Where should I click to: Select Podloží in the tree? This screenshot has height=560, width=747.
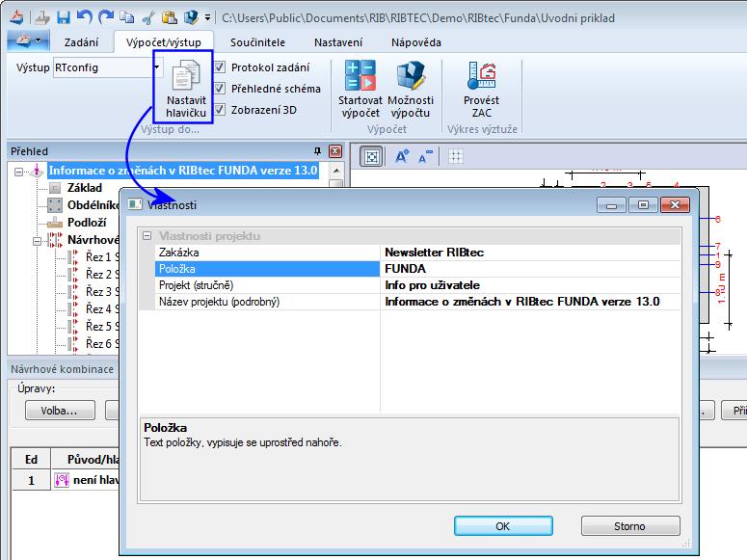87,223
